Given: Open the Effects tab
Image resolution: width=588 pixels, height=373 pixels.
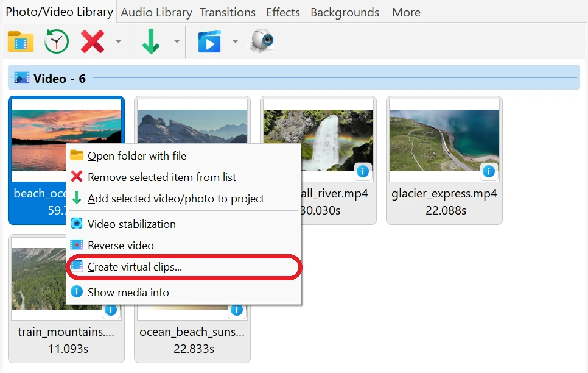Looking at the screenshot, I should tap(283, 12).
